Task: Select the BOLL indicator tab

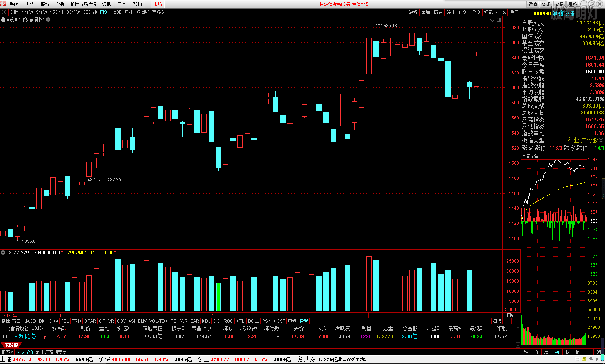Action: point(254,321)
